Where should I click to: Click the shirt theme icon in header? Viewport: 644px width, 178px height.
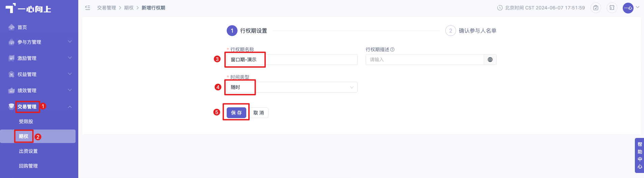[612, 8]
